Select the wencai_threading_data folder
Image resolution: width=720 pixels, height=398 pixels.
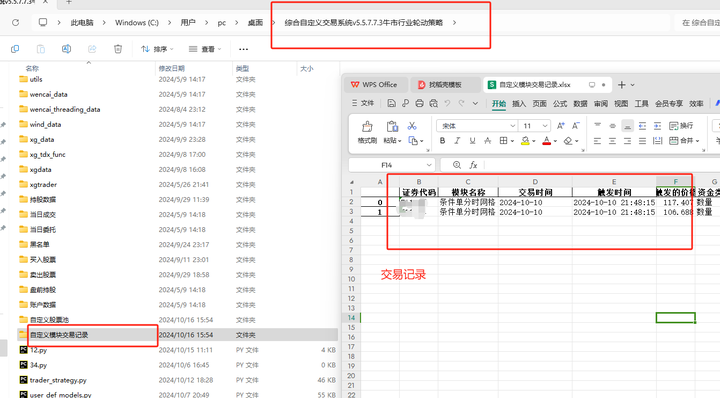[x=65, y=109]
